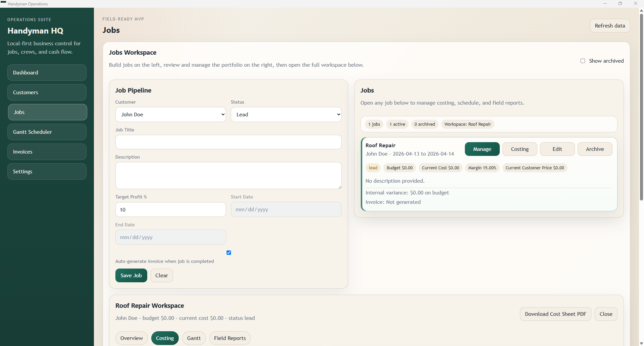Select the Costing workspace tab
644x346 pixels.
click(x=165, y=338)
